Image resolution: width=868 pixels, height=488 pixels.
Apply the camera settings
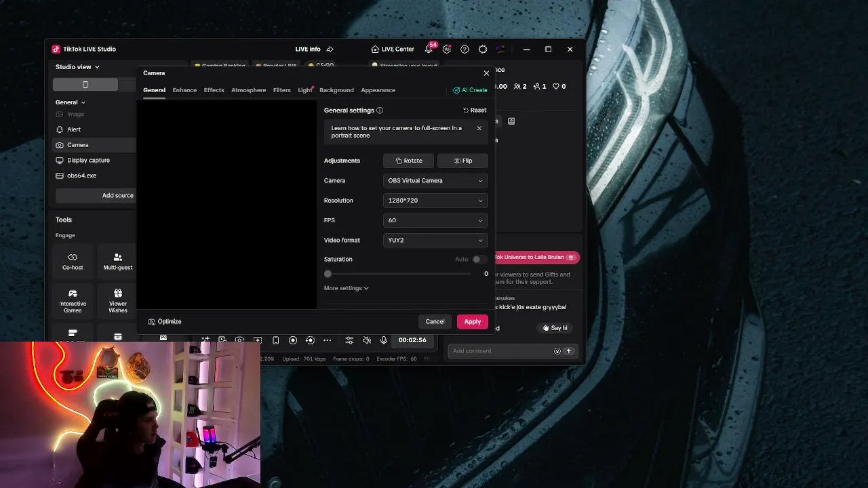pos(472,321)
